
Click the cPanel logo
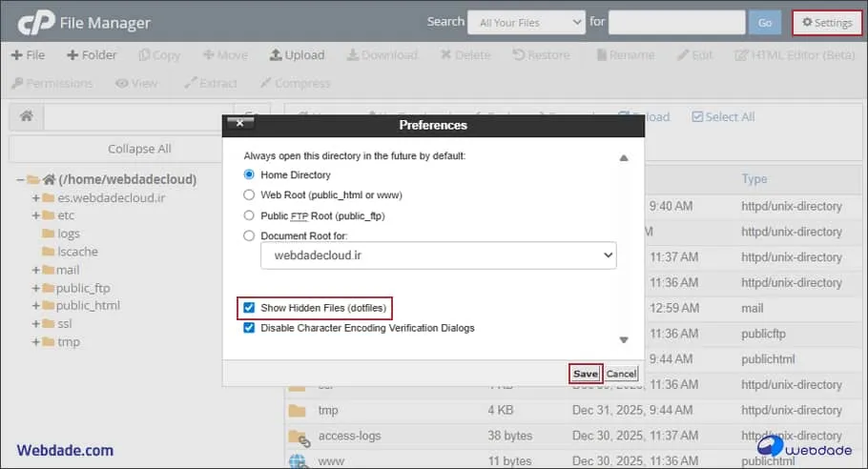tap(35, 23)
